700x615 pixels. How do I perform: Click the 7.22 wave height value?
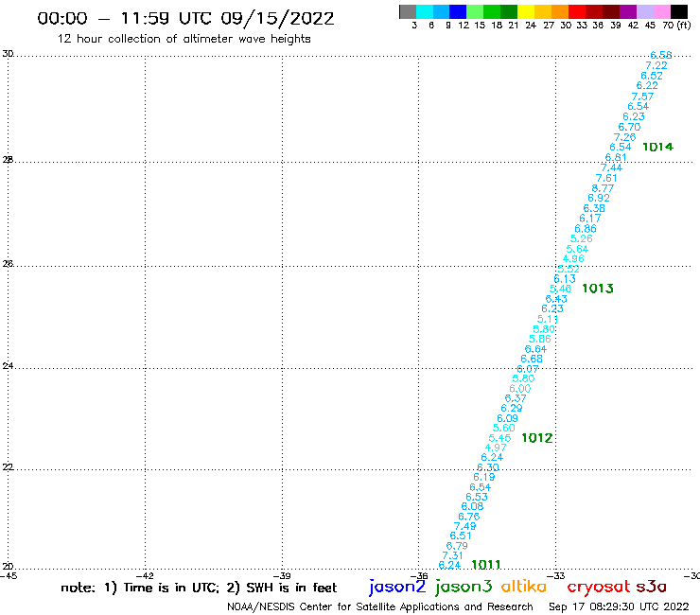point(656,65)
